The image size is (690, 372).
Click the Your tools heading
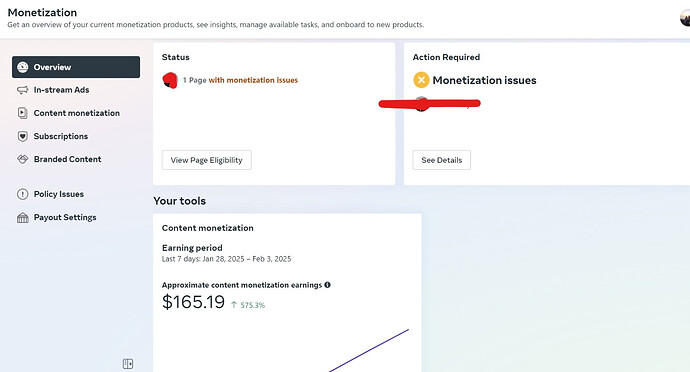point(180,201)
